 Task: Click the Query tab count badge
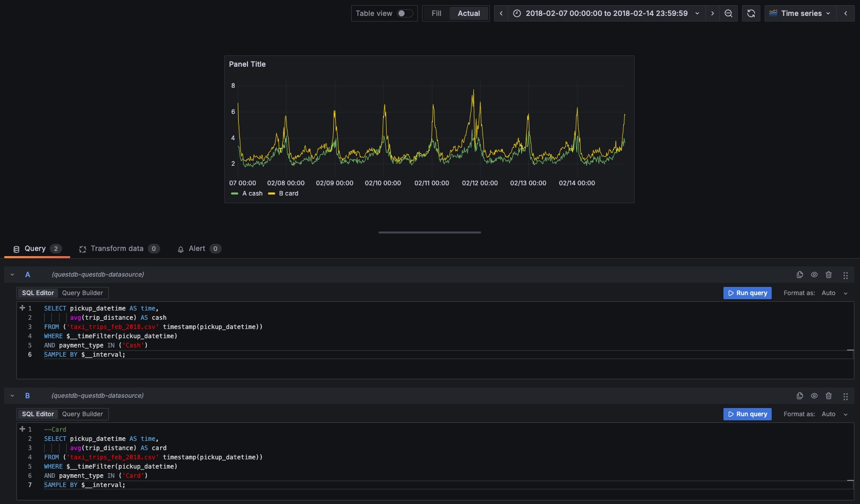(56, 248)
